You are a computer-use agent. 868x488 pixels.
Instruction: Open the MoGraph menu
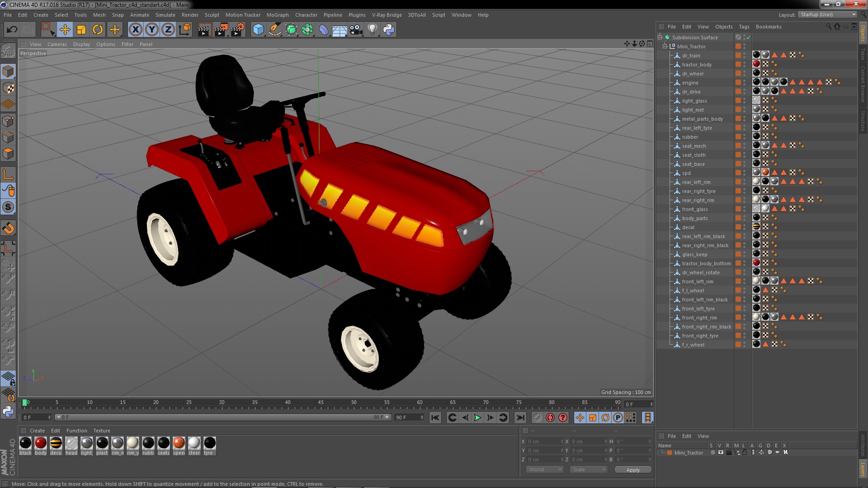(277, 15)
